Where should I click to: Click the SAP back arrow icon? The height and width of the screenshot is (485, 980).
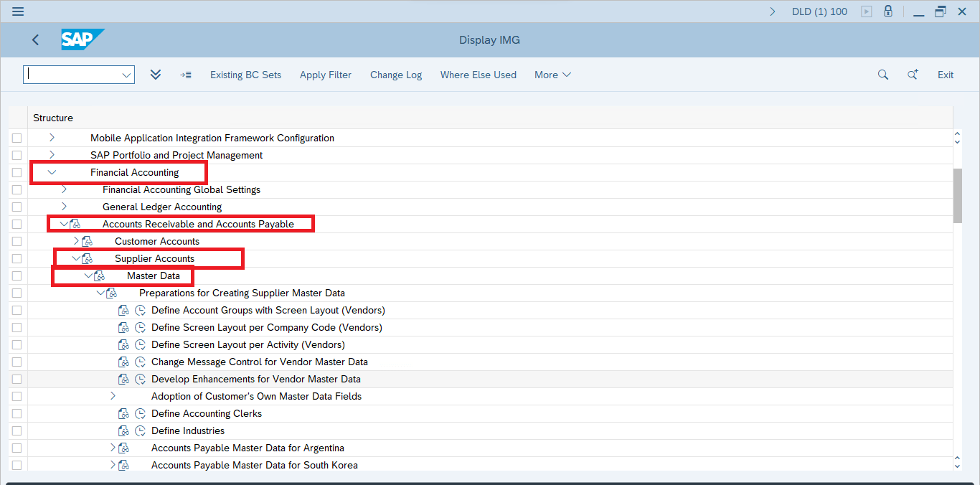tap(36, 40)
